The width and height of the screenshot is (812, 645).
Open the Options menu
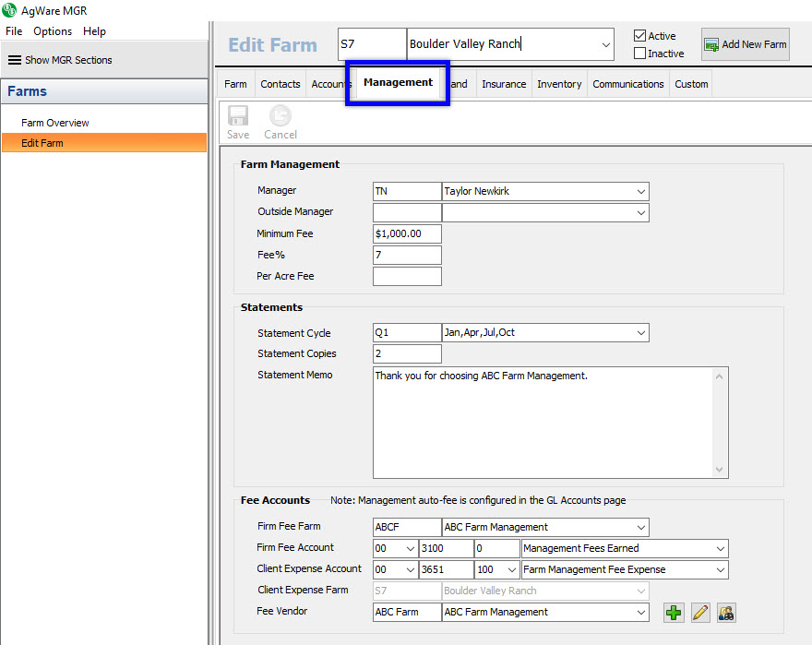tap(53, 31)
